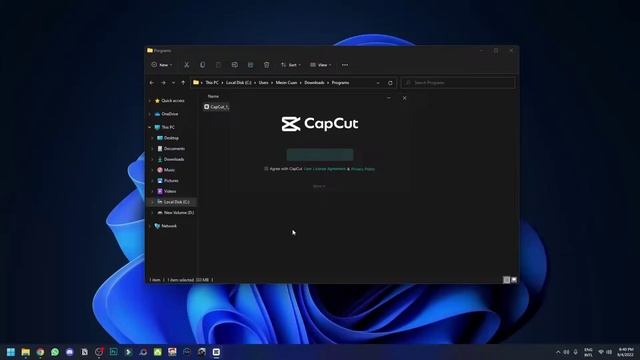Open the User License Agreement link

pyautogui.click(x=324, y=169)
